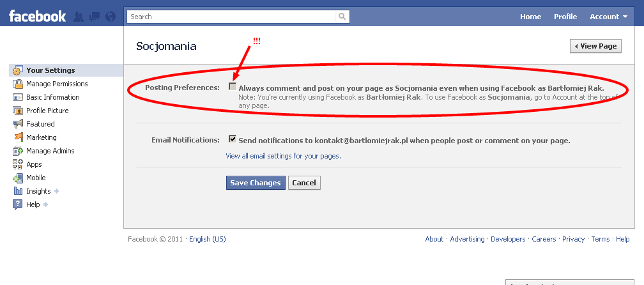
Task: Open View all email settings link
Action: (x=284, y=156)
